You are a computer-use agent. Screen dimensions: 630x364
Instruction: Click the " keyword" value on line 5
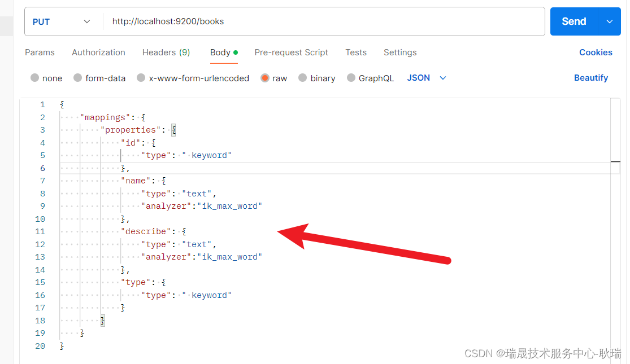tap(207, 155)
